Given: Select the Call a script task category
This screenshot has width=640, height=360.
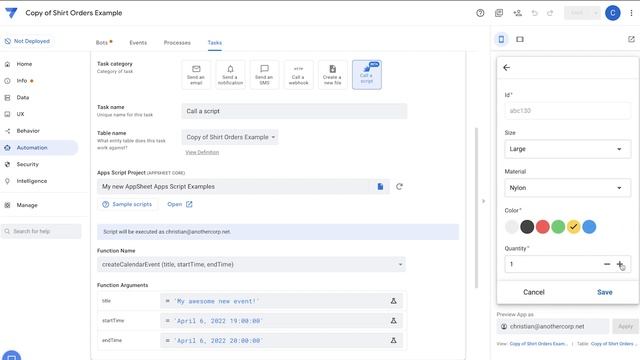Looking at the screenshot, I should [367, 75].
